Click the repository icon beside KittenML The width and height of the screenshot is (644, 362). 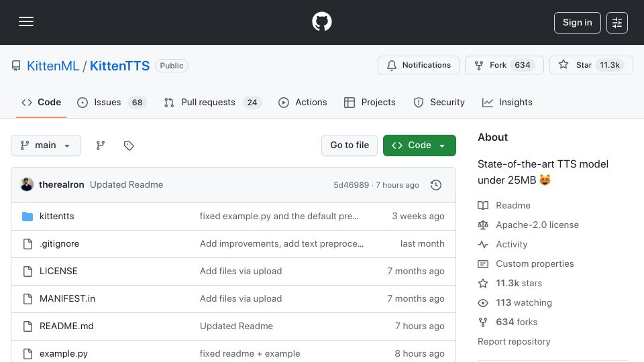click(x=16, y=66)
